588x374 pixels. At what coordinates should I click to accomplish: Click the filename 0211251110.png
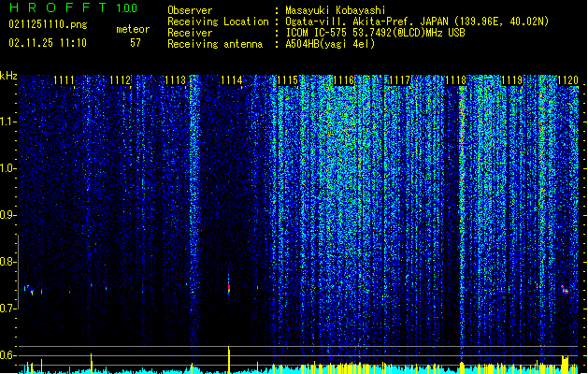tap(48, 24)
